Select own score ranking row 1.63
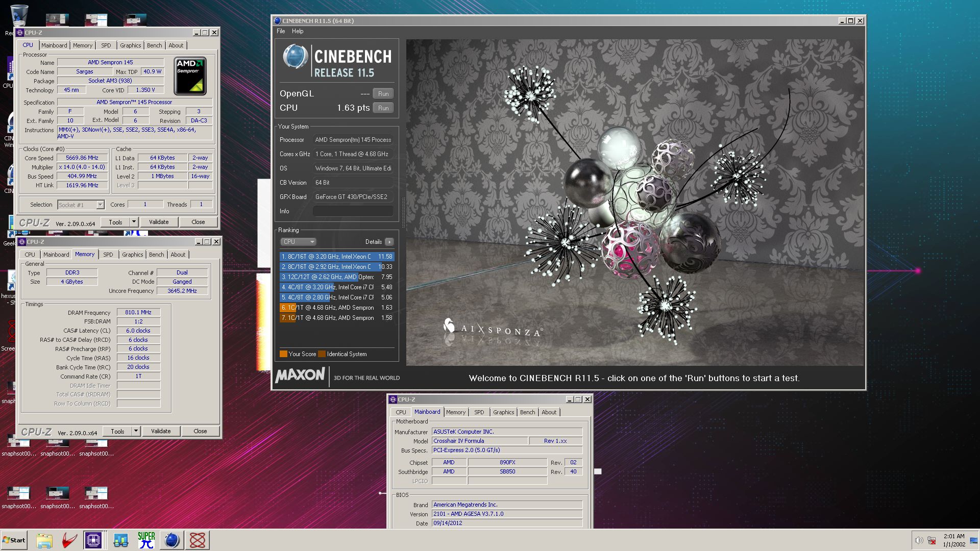The width and height of the screenshot is (980, 551). [x=337, y=308]
